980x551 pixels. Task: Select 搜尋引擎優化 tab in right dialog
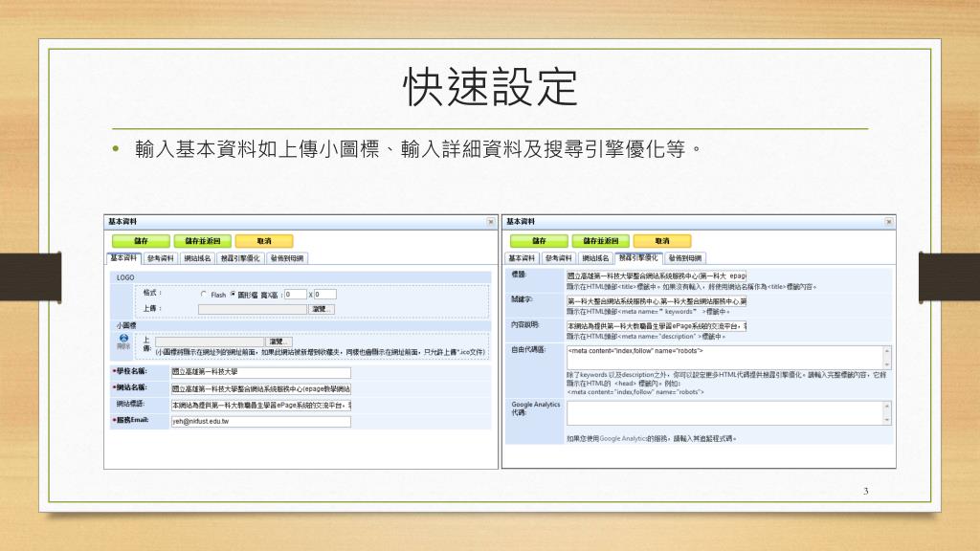(x=638, y=257)
